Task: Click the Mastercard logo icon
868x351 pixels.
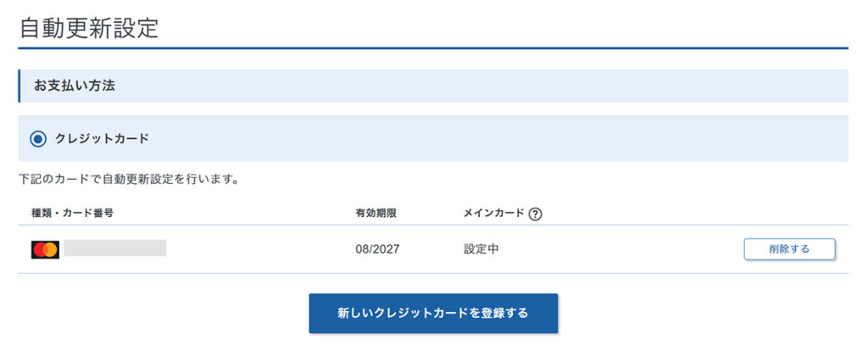Action: pos(45,249)
